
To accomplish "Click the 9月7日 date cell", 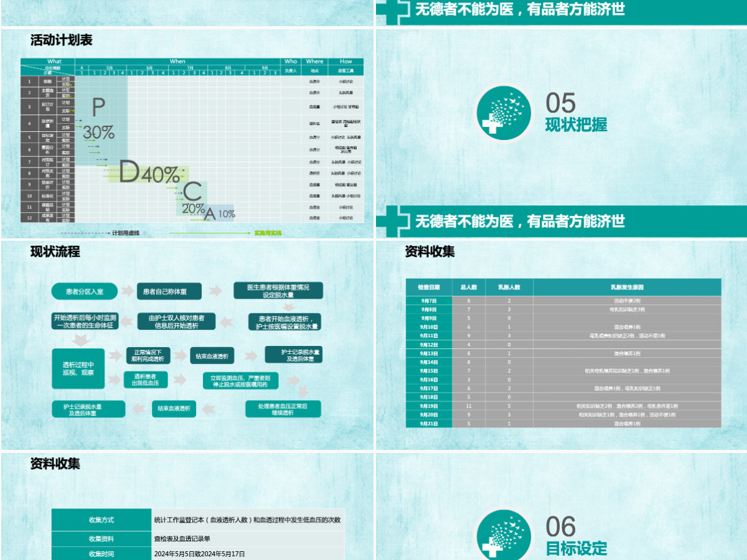I will point(429,301).
